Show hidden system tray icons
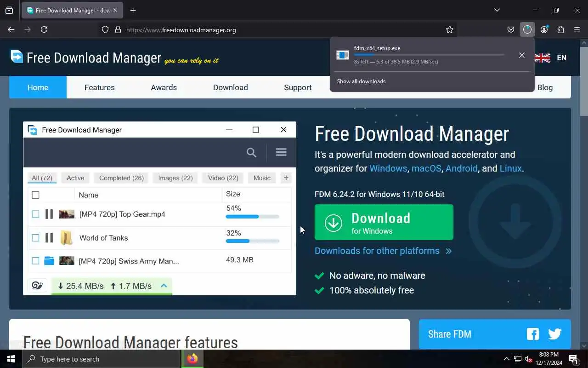The height and width of the screenshot is (368, 588). point(507,359)
